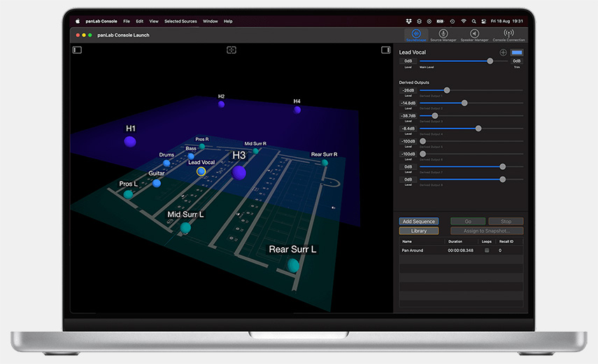Click the -8.4dB level field

pos(408,129)
